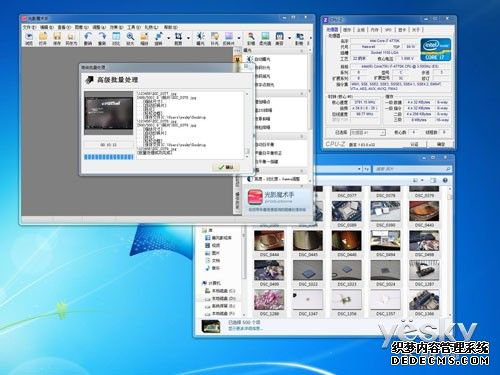
Task: Click the Explorer search input field
Action: 413,169
